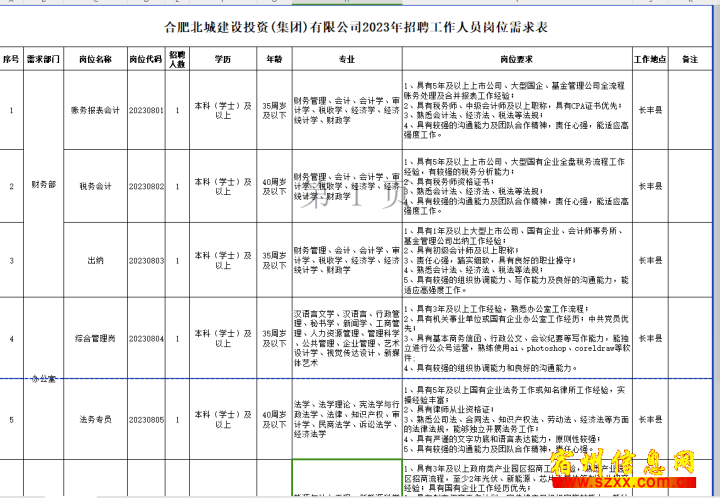The image size is (720, 498).
Task: Select the 法务专员 position cell
Action: tap(96, 420)
